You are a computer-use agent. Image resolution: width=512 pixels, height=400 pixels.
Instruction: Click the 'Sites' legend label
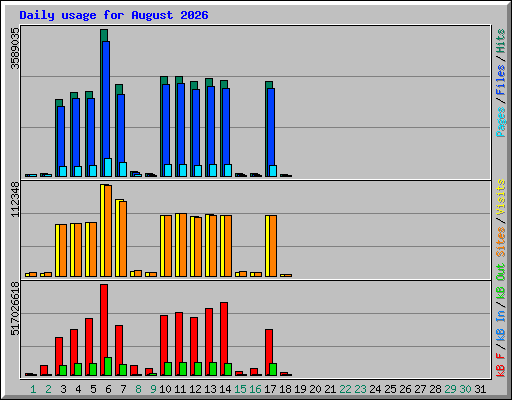[501, 242]
